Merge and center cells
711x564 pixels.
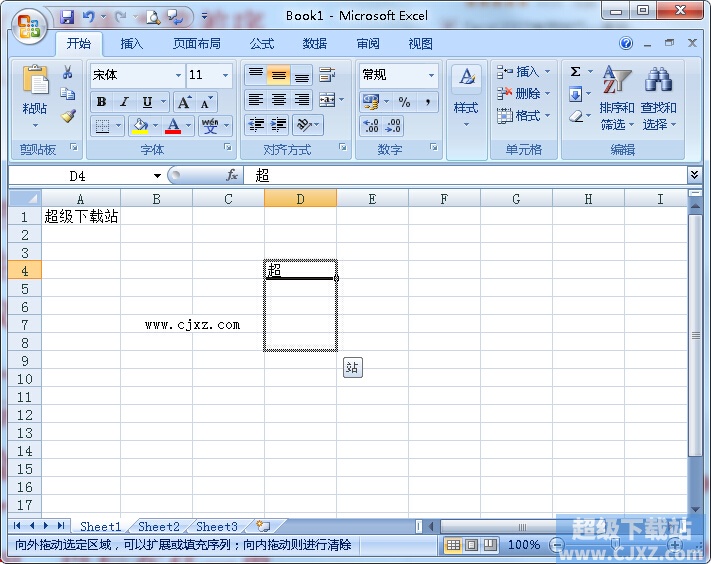[x=327, y=100]
